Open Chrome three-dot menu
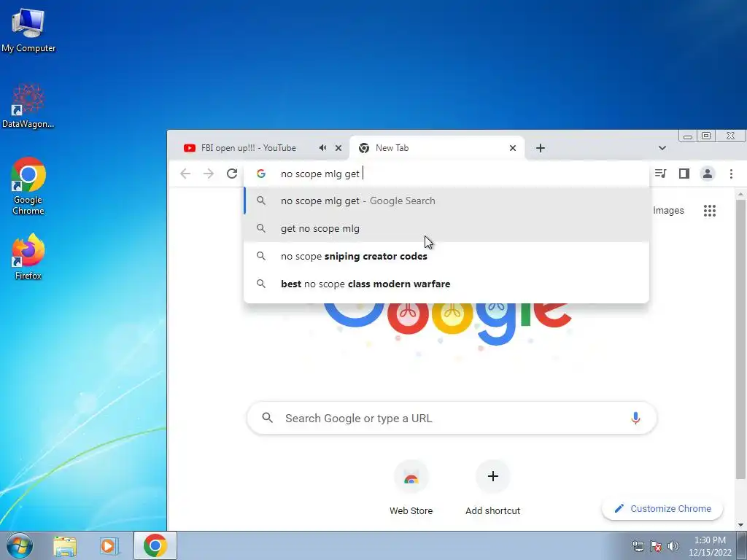The height and width of the screenshot is (560, 747). coord(731,174)
